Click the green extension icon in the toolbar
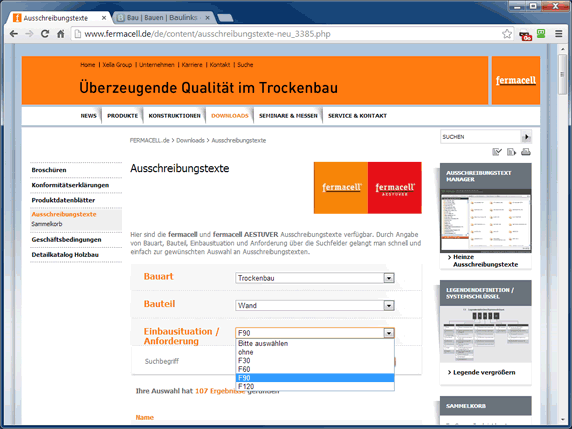This screenshot has width=572, height=429. point(541,34)
